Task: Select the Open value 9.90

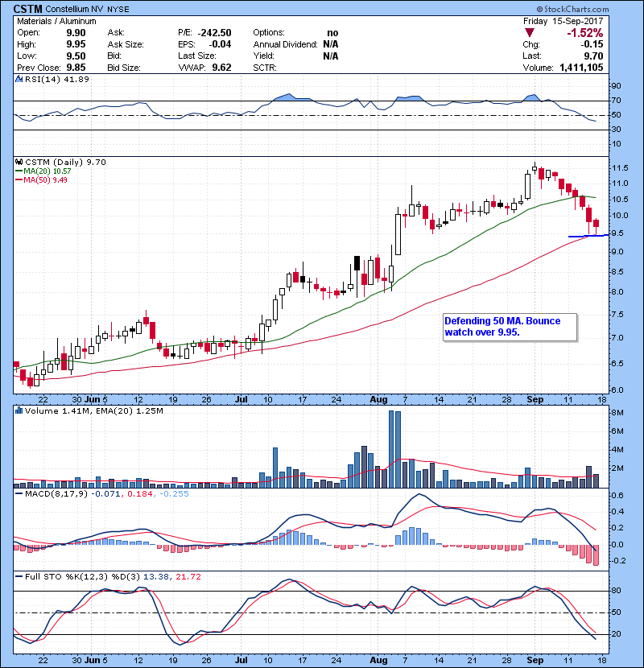Action: (x=76, y=33)
